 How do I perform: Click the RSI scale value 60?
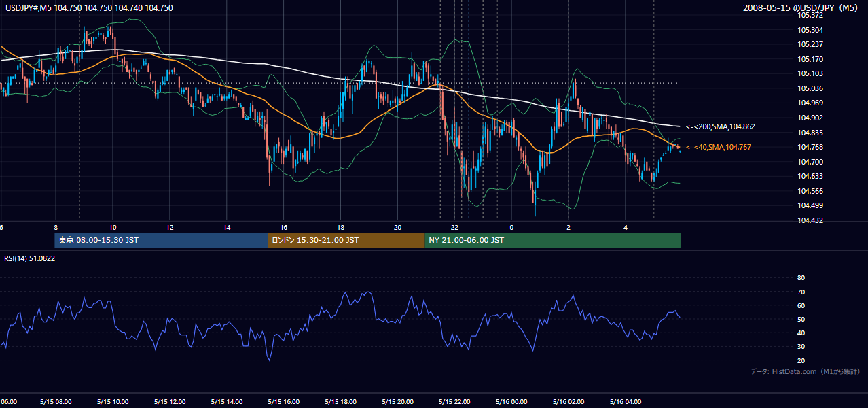[801, 305]
